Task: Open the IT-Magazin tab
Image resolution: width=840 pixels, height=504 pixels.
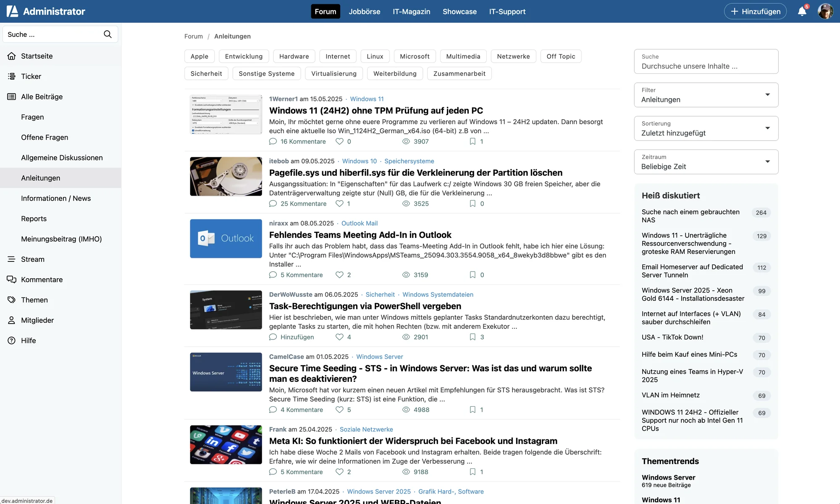Action: tap(412, 11)
